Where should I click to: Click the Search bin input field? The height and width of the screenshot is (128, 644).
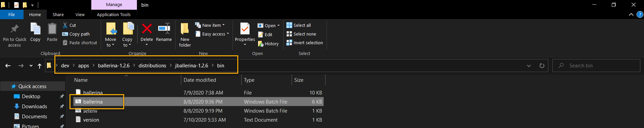point(596,66)
